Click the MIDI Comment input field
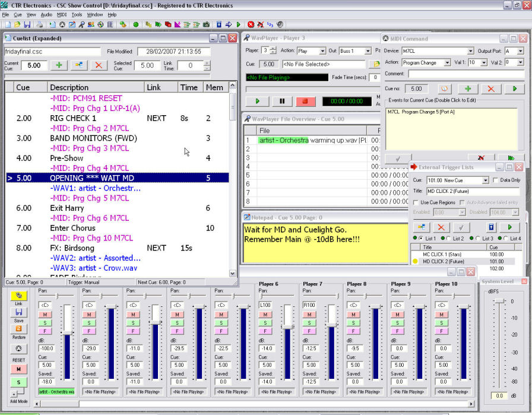The width and height of the screenshot is (532, 415). pyautogui.click(x=466, y=74)
